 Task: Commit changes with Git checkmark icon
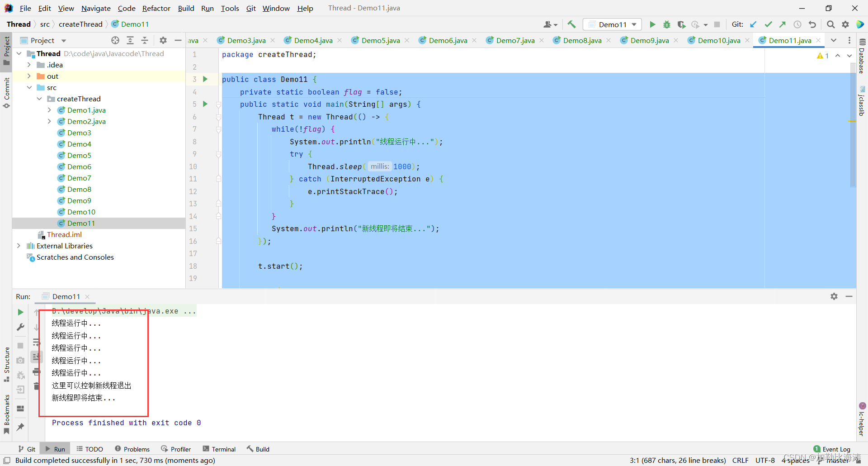pyautogui.click(x=768, y=24)
